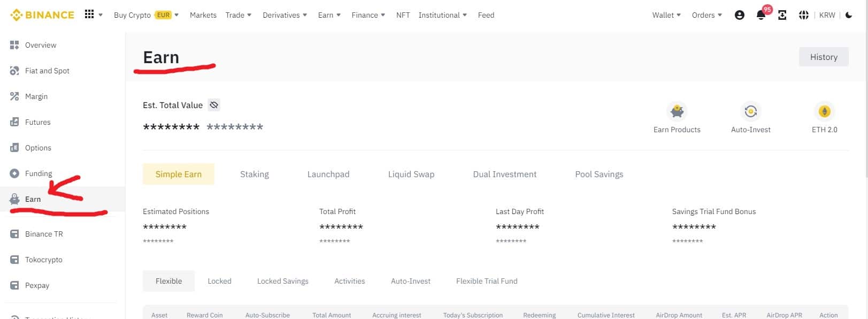This screenshot has height=319, width=868.
Task: Open the Auto-Invest icon shortcut
Action: [750, 111]
